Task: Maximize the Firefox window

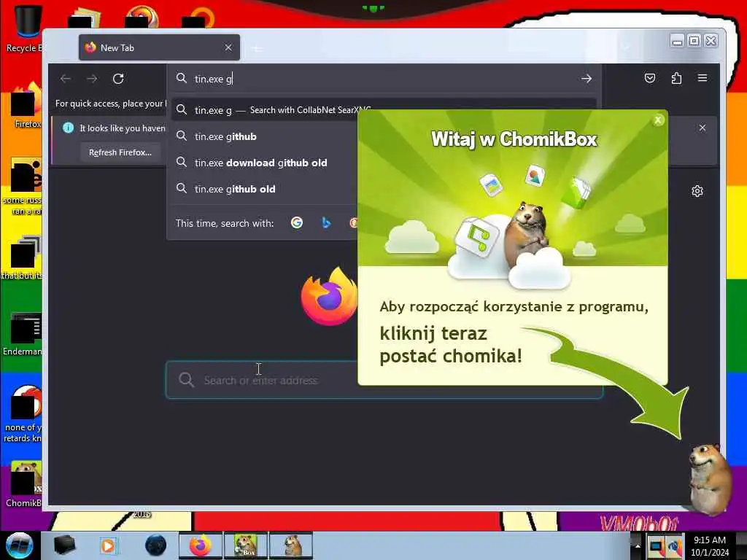Action: (x=694, y=42)
